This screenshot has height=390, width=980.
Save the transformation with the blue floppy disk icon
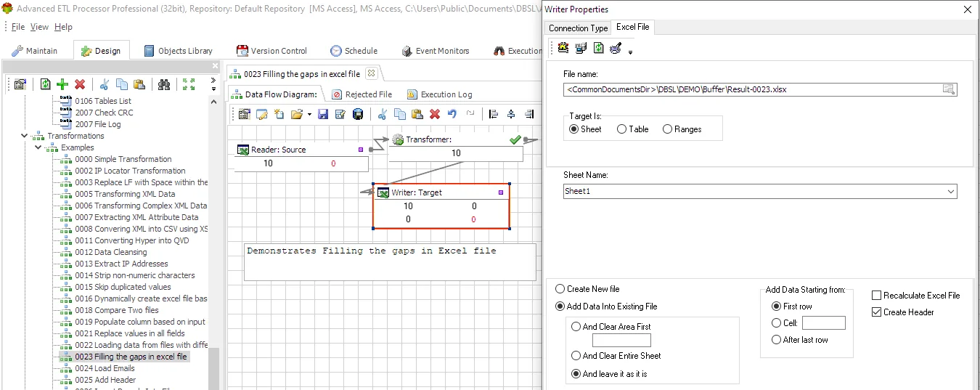(x=323, y=114)
